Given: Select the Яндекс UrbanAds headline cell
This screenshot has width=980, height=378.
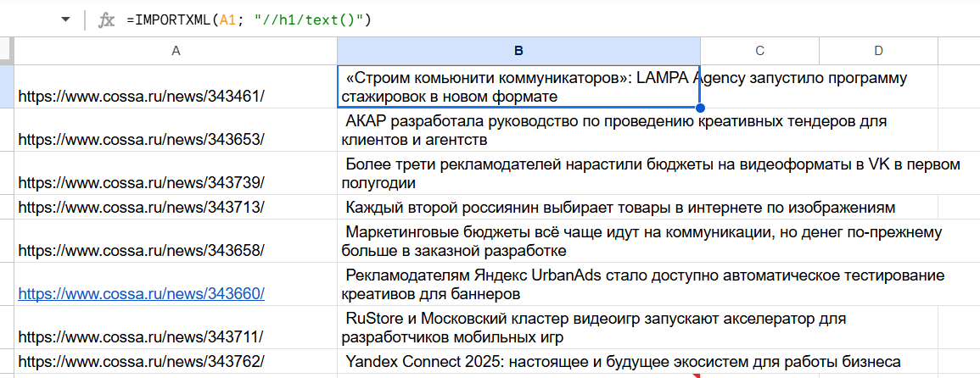Looking at the screenshot, I should (518, 284).
